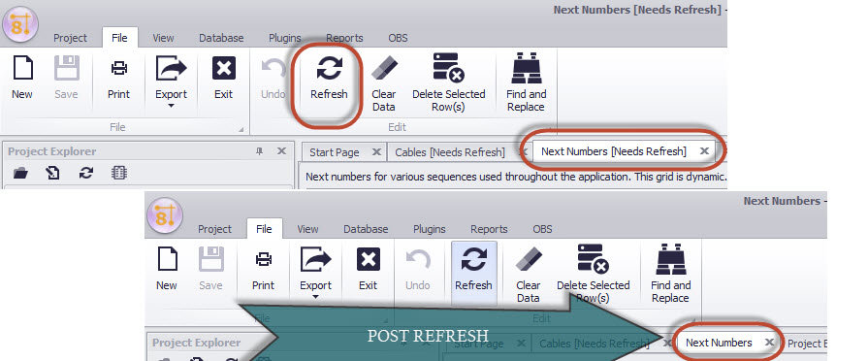This screenshot has width=868, height=361.
Task: Click Exit icon in the lower screenshot
Action: click(369, 260)
